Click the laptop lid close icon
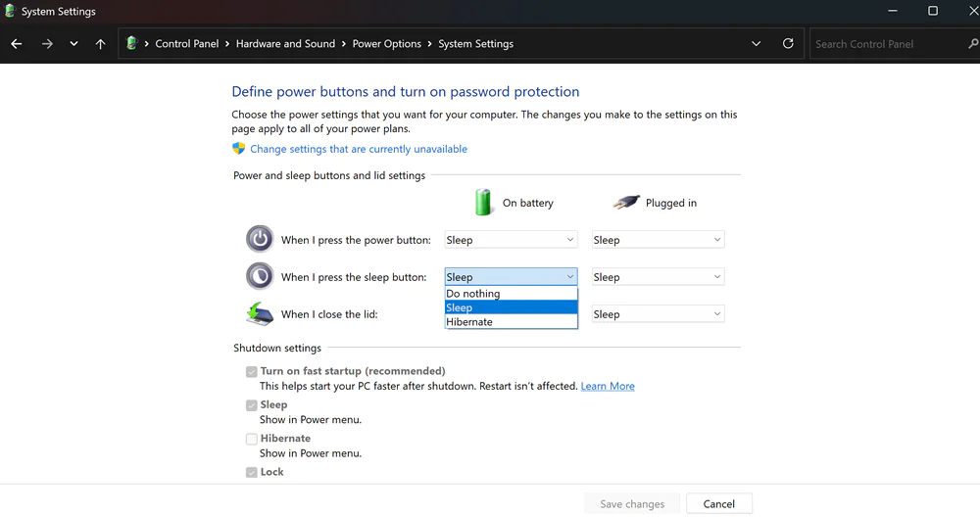The image size is (980, 517). [260, 314]
